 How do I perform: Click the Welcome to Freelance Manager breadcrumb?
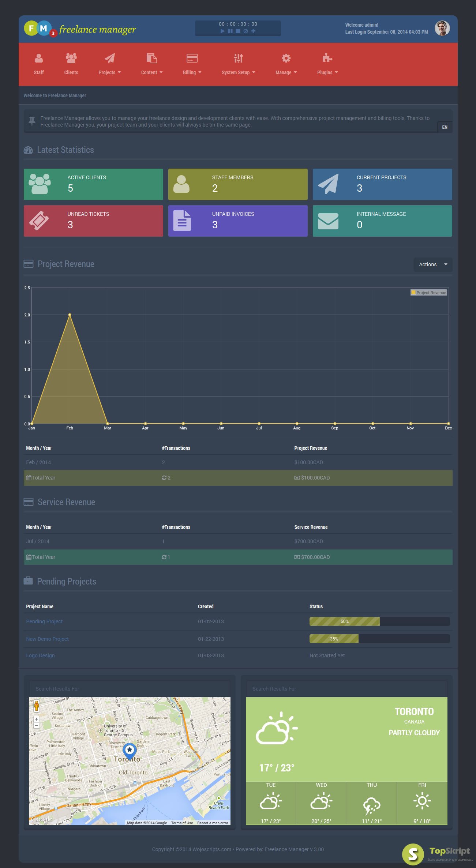(55, 95)
